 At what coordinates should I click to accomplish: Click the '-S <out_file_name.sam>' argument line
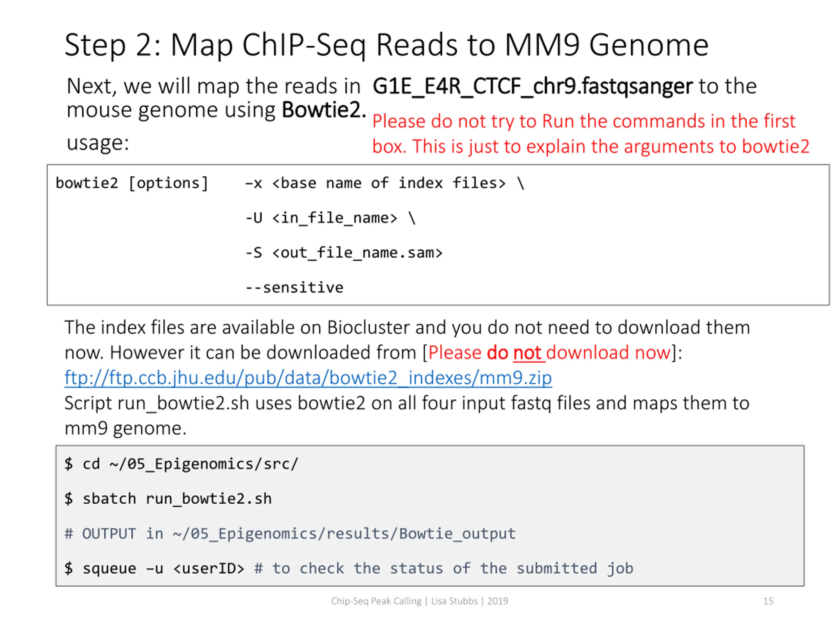point(344,253)
